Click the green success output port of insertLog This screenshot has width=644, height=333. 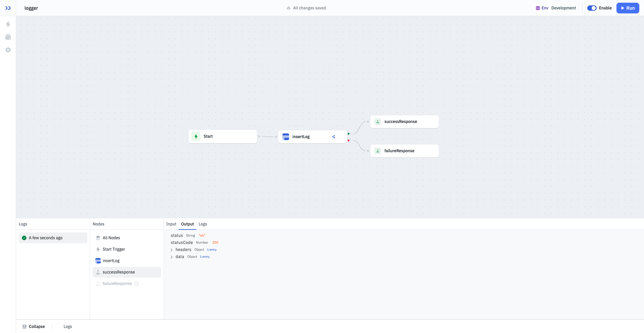349,133
